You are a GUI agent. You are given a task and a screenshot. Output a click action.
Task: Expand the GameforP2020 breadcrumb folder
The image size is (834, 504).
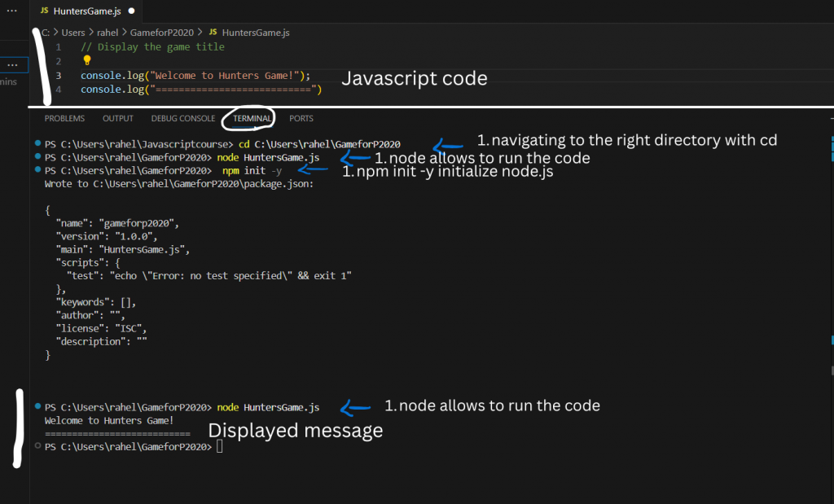[x=162, y=33]
